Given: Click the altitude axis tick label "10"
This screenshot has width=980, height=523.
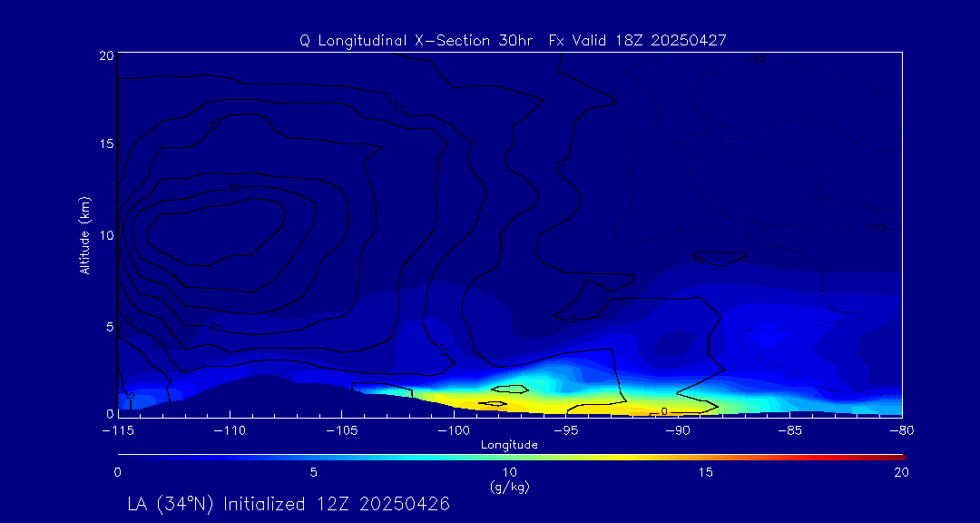Looking at the screenshot, I should [106, 235].
